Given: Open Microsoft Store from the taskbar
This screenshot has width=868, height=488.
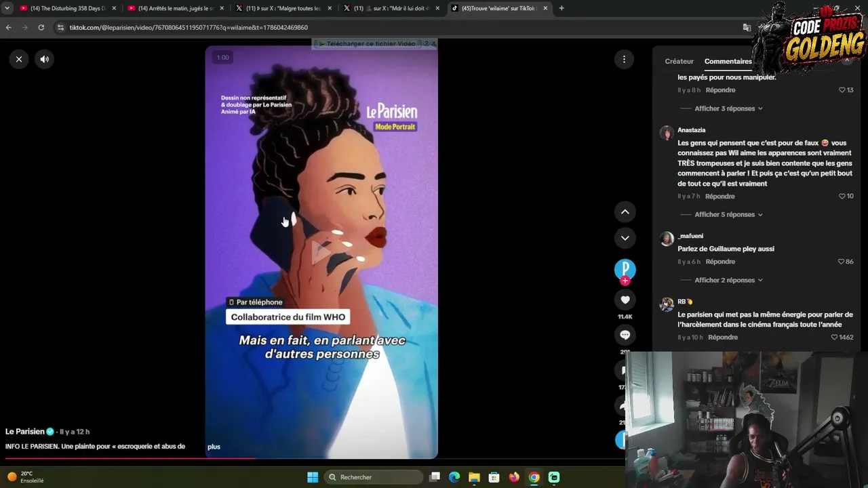Looking at the screenshot, I should pos(494,477).
